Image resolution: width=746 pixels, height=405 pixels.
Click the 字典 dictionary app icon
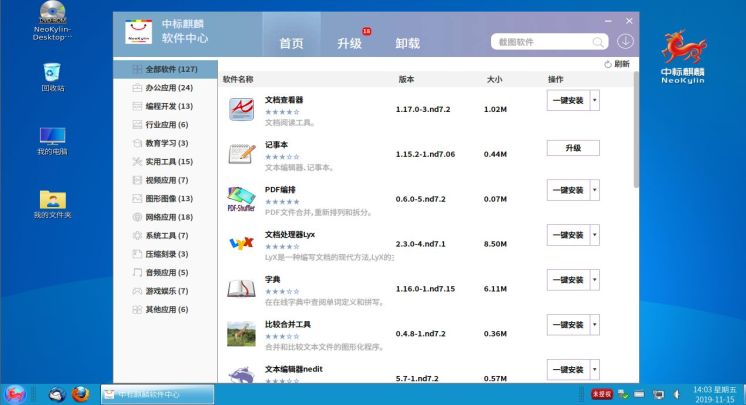pos(241,288)
